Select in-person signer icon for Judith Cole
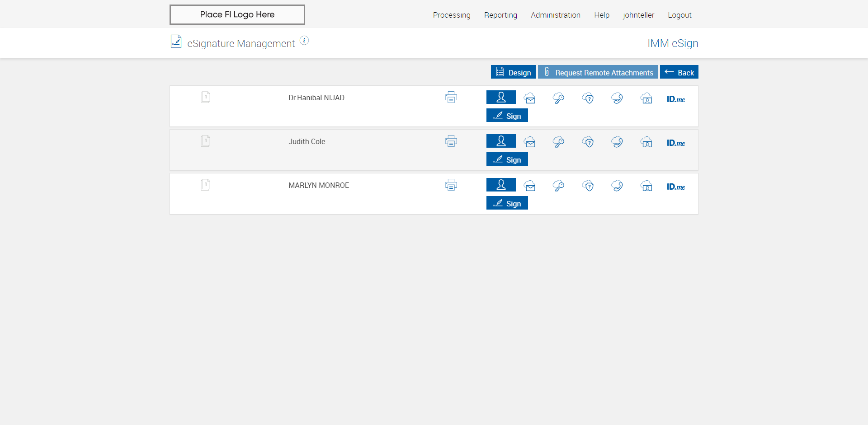This screenshot has width=868, height=425. pos(501,141)
